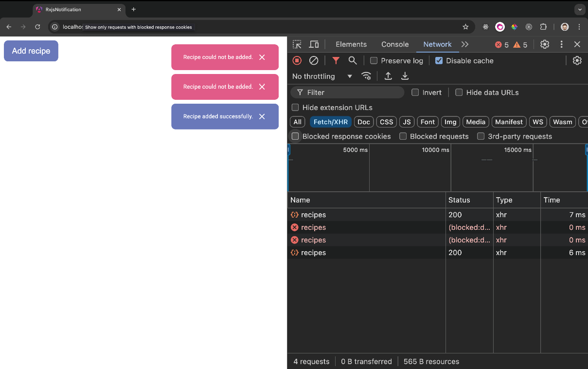Toggle the device toolbar icon
Viewport: 588px width, 369px height.
pyautogui.click(x=314, y=44)
